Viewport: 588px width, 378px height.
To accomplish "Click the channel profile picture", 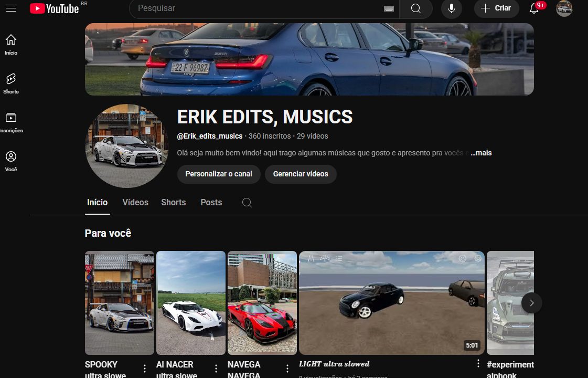I will pyautogui.click(x=127, y=145).
